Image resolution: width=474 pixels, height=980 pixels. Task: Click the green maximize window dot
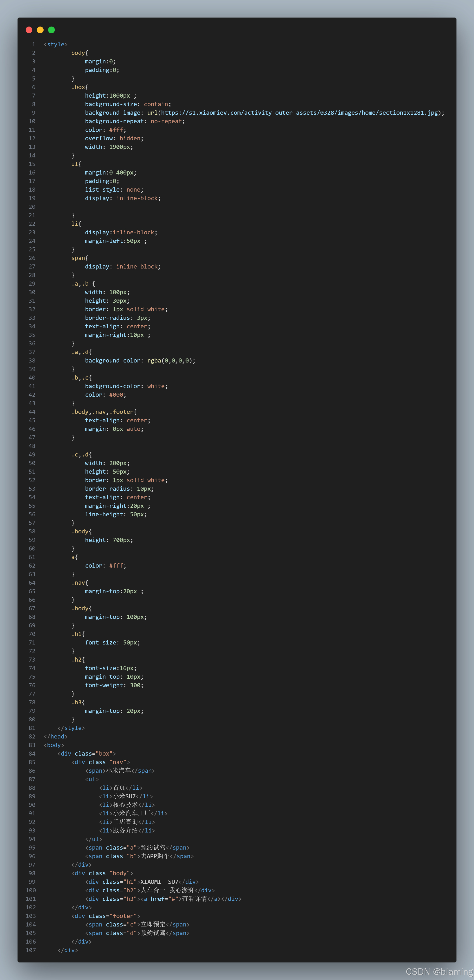click(x=51, y=30)
